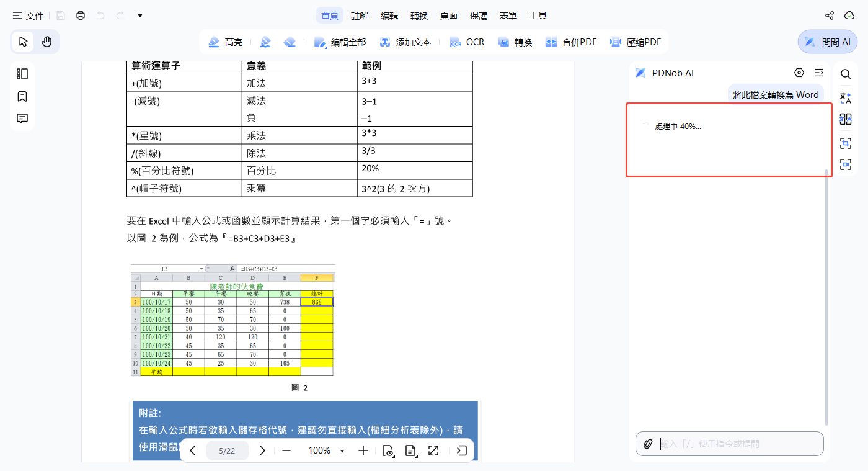The width and height of the screenshot is (868, 471).
Task: Click the PDNob AI panel title
Action: [x=673, y=73]
